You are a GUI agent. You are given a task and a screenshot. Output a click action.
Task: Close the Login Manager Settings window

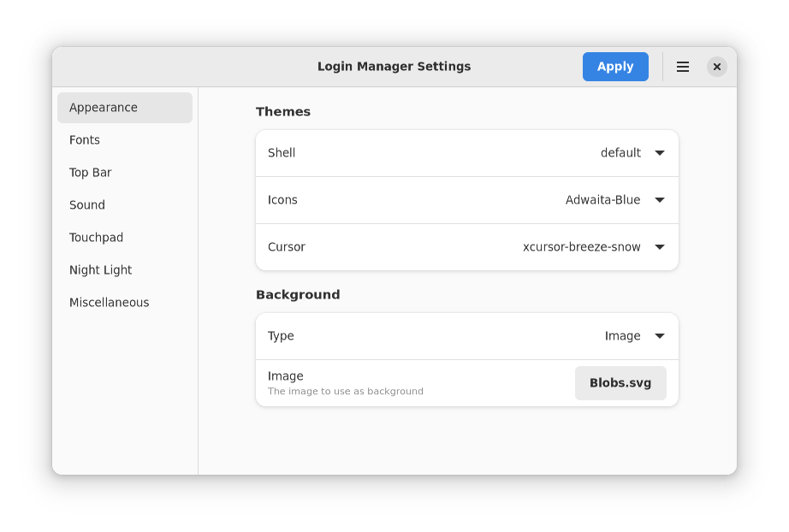[717, 67]
